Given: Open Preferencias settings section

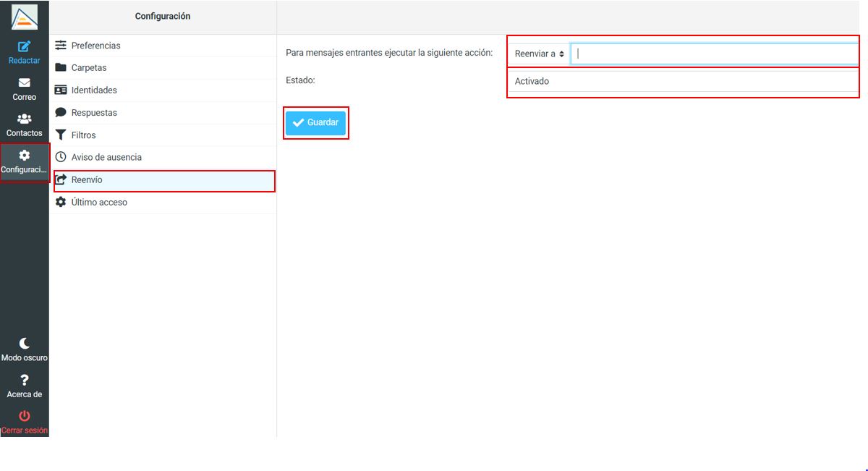Looking at the screenshot, I should pyautogui.click(x=95, y=46).
